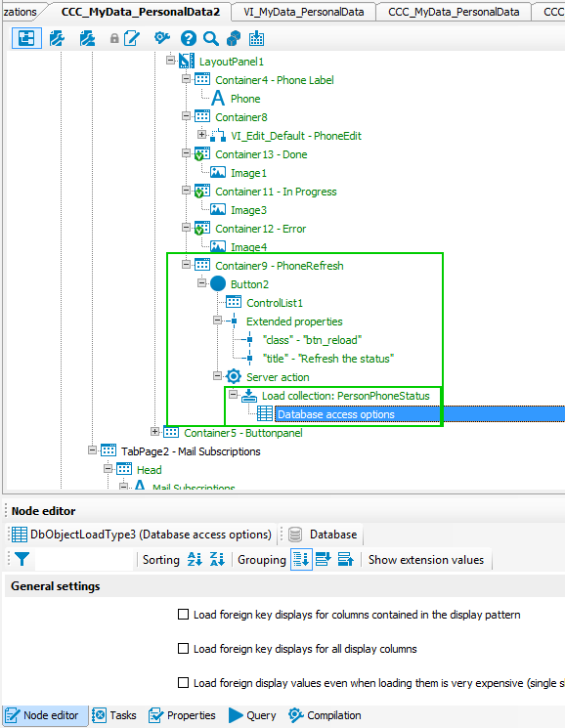Click the edit pencil icon in toolbar

[x=131, y=38]
